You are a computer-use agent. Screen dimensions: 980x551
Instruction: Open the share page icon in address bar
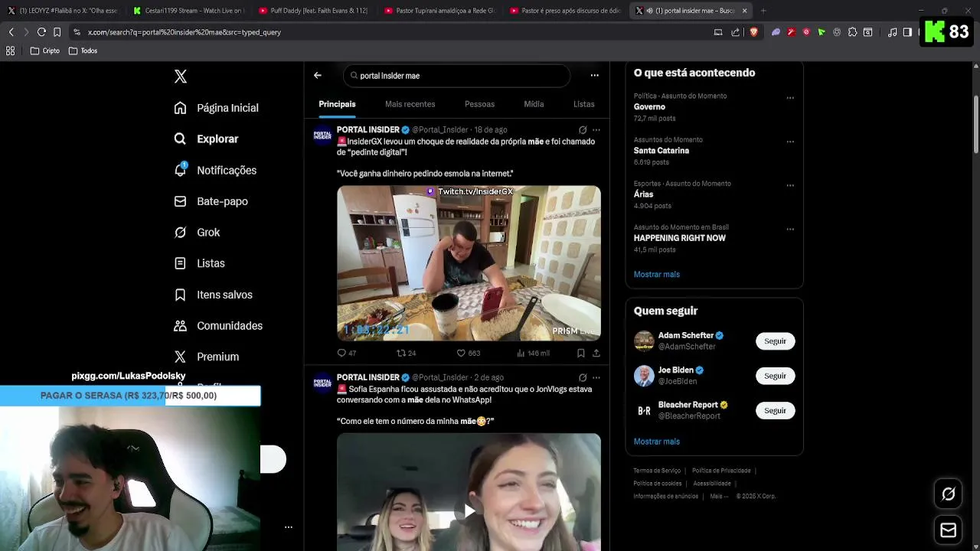736,32
